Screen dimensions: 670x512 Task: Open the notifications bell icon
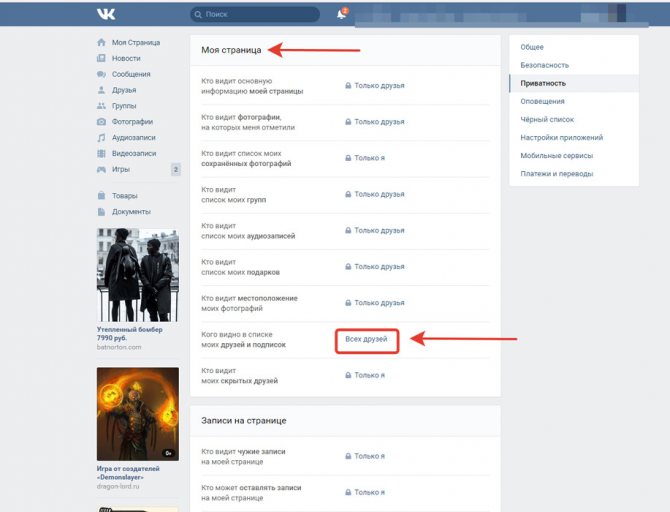click(x=341, y=15)
